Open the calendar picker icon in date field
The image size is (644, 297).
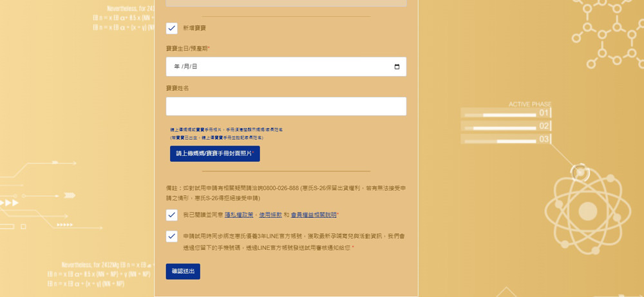397,66
